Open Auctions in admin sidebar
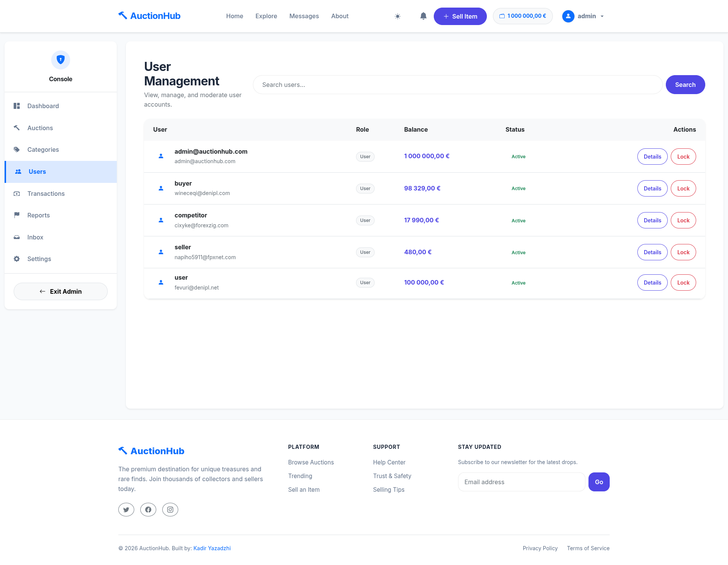This screenshot has height=565, width=728. [61, 128]
